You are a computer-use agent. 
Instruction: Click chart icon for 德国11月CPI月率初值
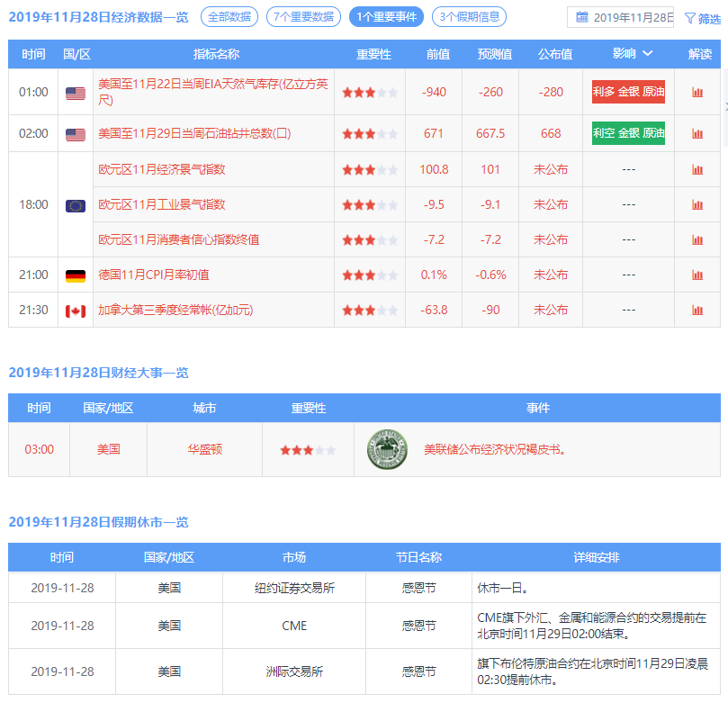(697, 275)
